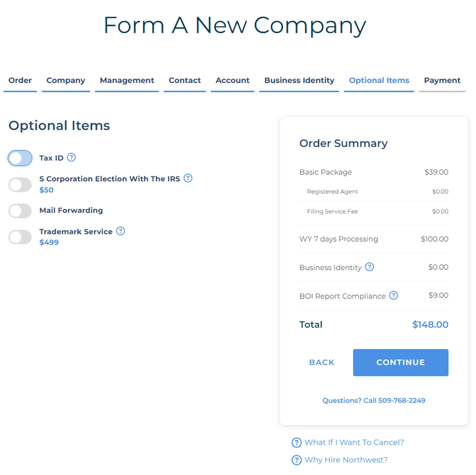The height and width of the screenshot is (475, 476).
Task: Click the Back button
Action: click(x=321, y=362)
